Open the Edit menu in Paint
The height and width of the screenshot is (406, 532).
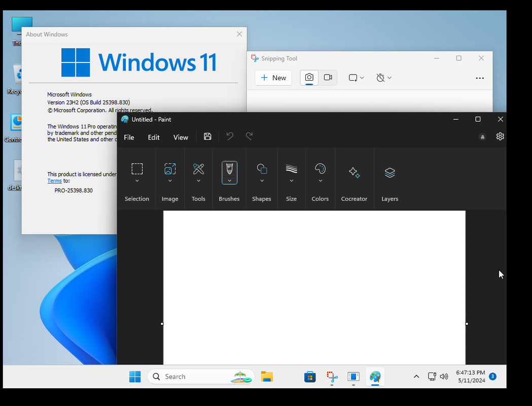click(153, 138)
